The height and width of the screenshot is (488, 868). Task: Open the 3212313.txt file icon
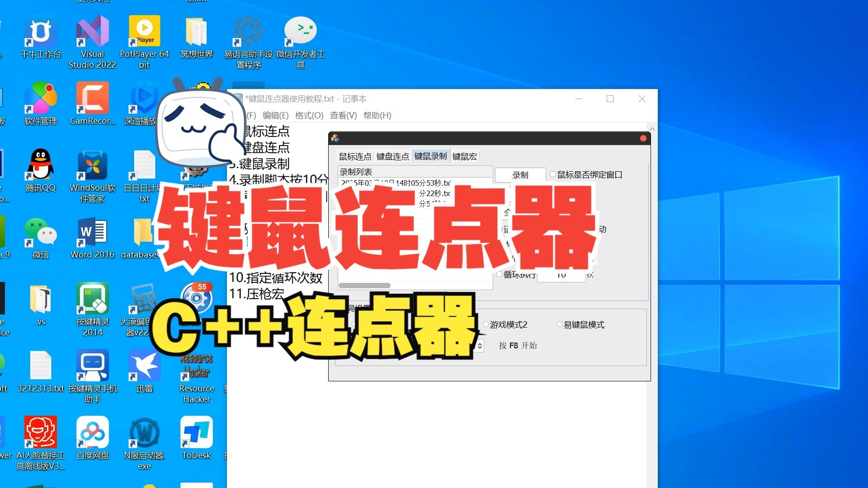(x=41, y=371)
